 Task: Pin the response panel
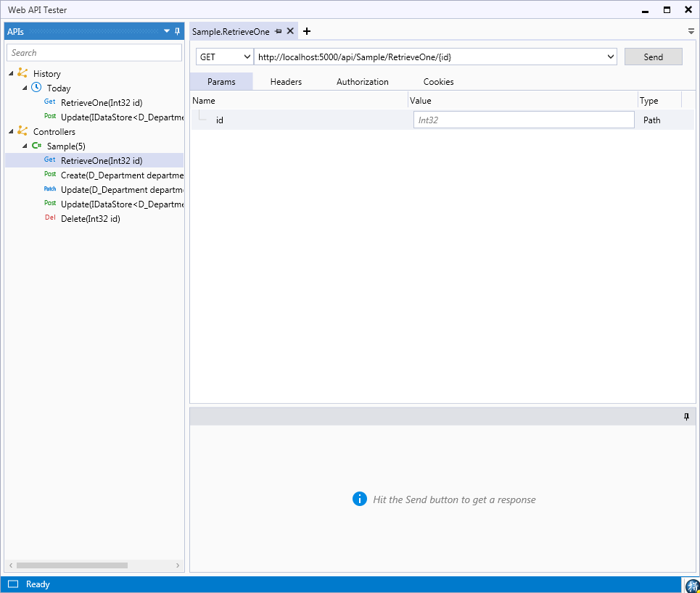pos(686,417)
